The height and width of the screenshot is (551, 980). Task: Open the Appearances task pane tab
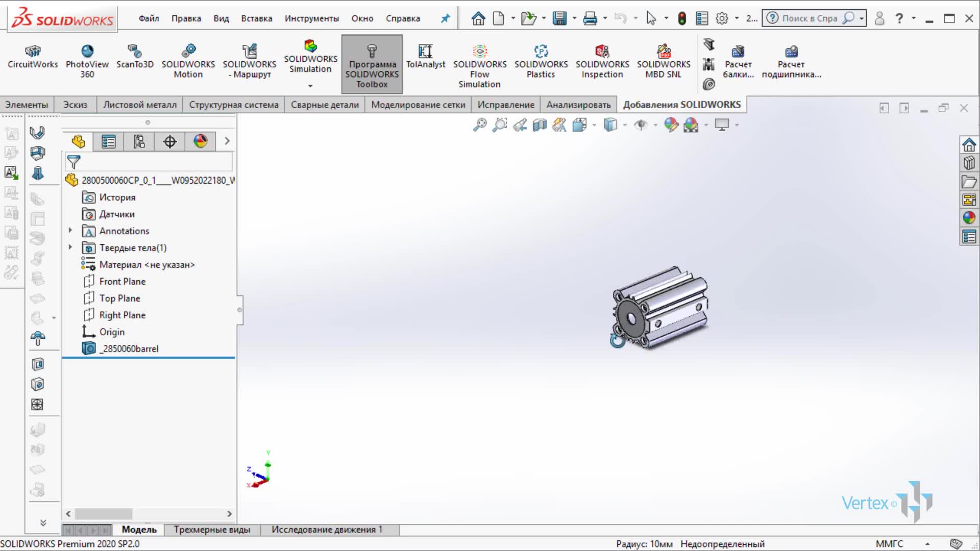coord(969,218)
